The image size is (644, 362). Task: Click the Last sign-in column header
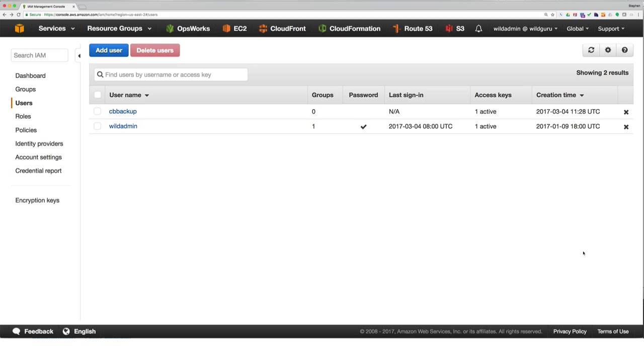tap(406, 95)
